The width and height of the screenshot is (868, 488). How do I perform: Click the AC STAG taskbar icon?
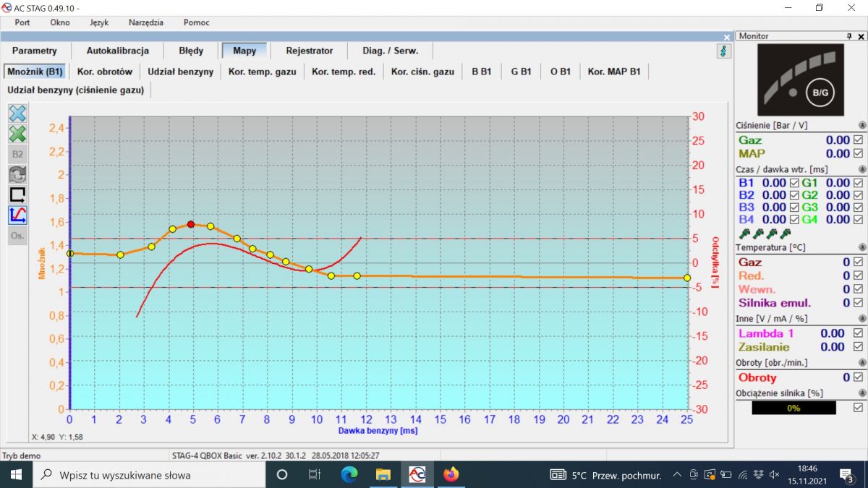417,474
